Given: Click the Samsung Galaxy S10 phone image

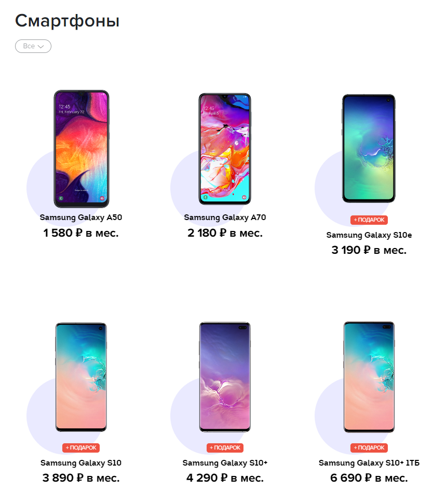Looking at the screenshot, I should [81, 377].
